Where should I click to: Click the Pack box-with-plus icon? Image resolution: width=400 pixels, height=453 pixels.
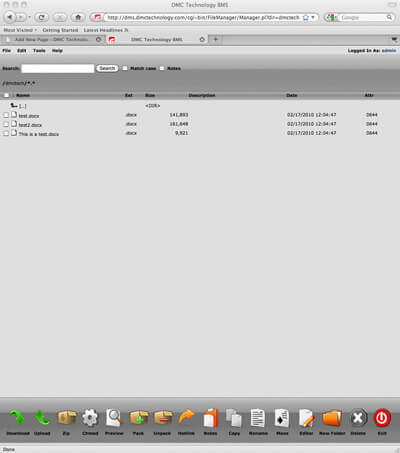tap(138, 418)
